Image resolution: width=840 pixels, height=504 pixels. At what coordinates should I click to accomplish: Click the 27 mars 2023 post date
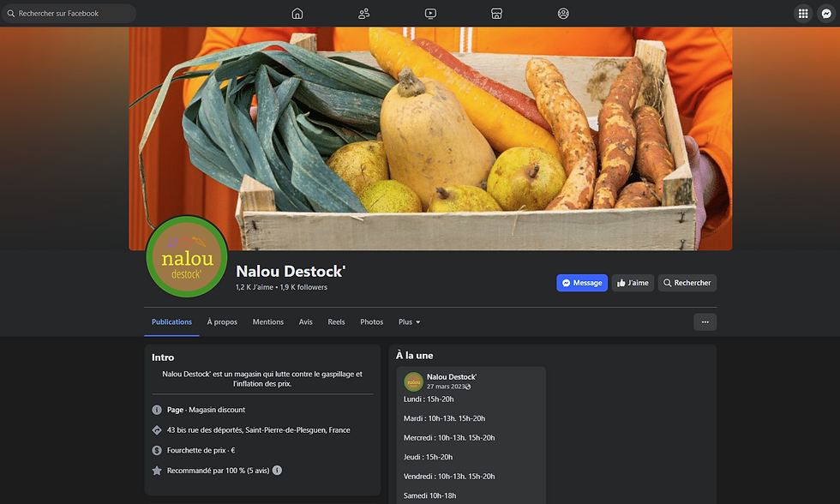pyautogui.click(x=446, y=387)
